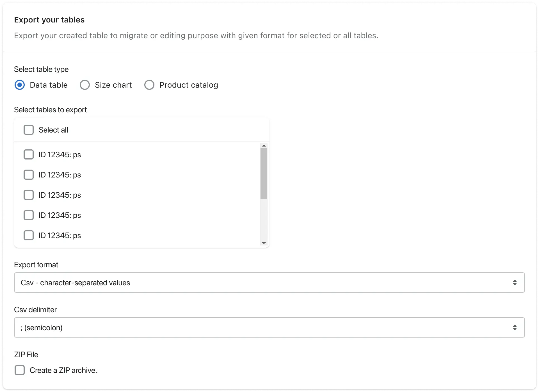The height and width of the screenshot is (392, 539).
Task: Check the last ID 12345: ps table
Action: [29, 235]
